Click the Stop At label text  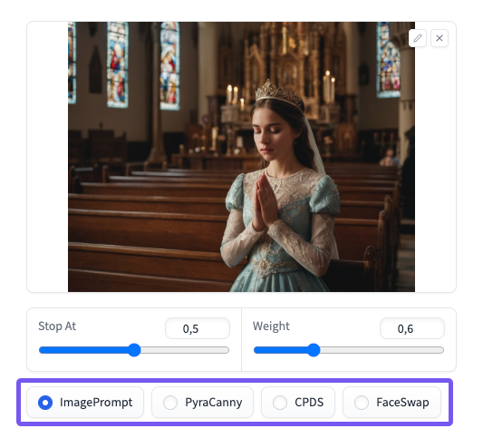[x=57, y=326]
